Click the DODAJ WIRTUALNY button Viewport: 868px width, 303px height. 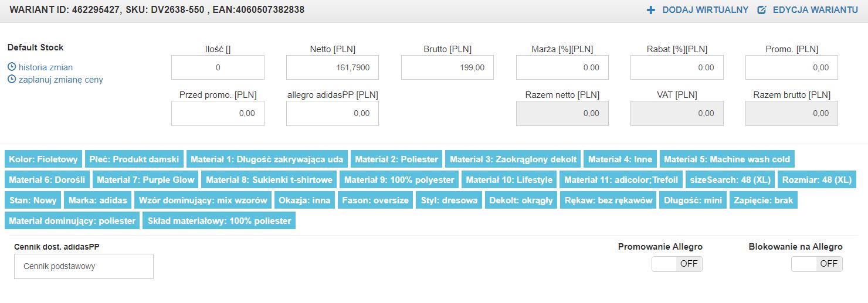coord(705,10)
